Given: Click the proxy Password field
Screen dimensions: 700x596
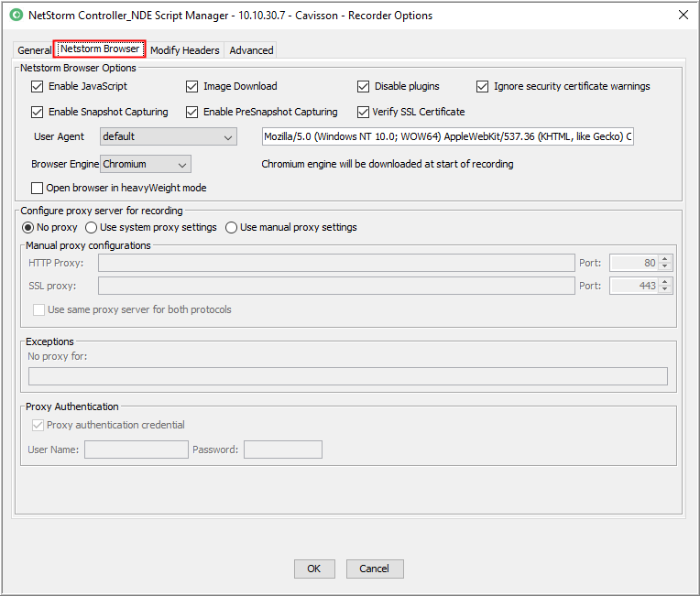Looking at the screenshot, I should pos(283,450).
